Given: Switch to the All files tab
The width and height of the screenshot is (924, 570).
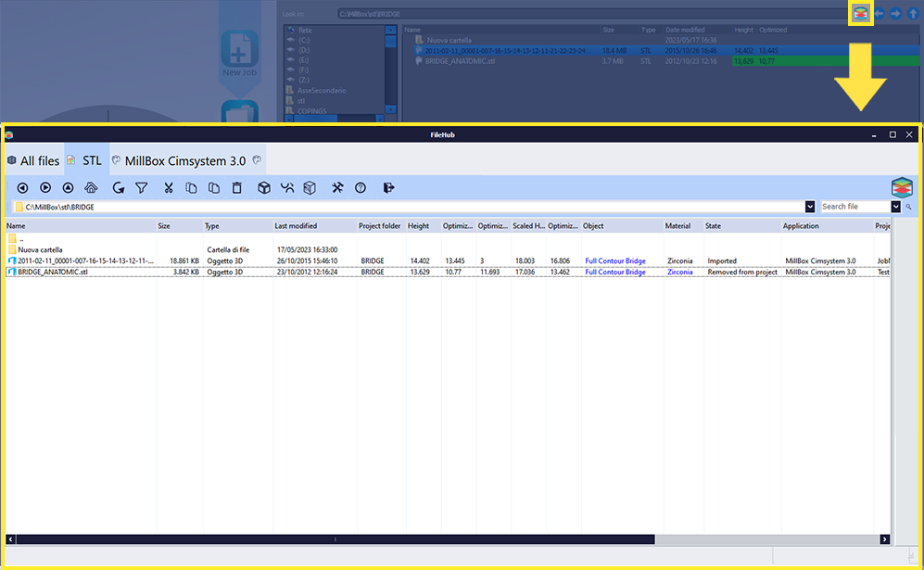Looking at the screenshot, I should point(33,161).
